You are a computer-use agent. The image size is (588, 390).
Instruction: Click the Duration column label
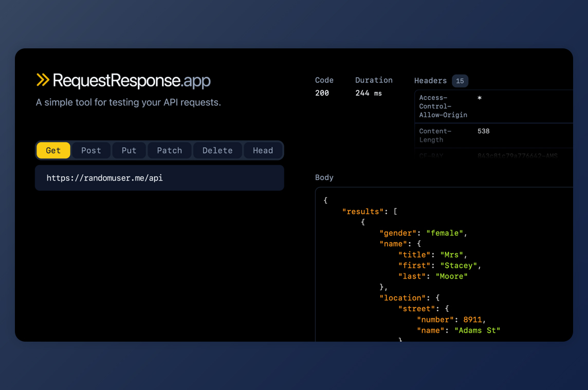click(374, 80)
